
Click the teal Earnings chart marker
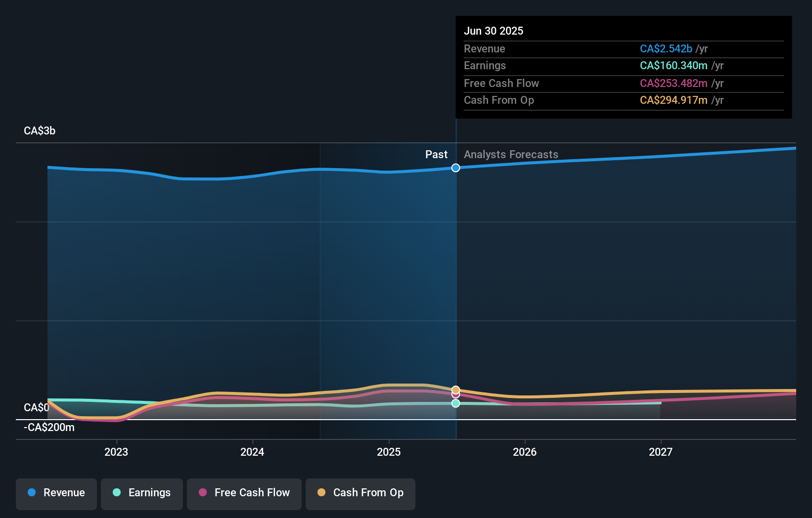[x=455, y=404]
